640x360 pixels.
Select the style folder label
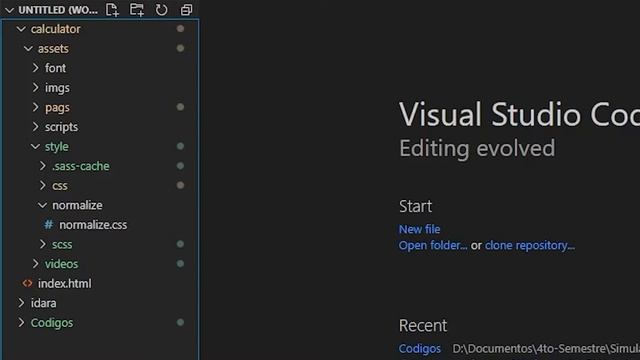coord(57,147)
